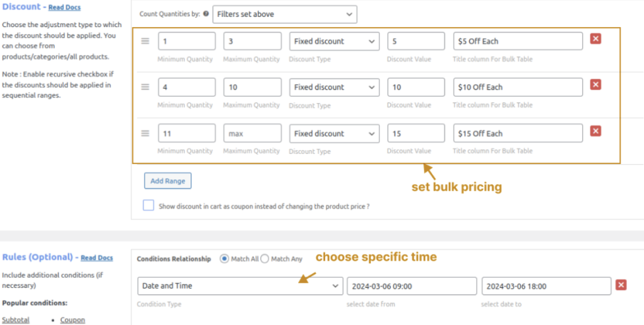Click the Minimum Quantity field containing 4

coord(186,87)
